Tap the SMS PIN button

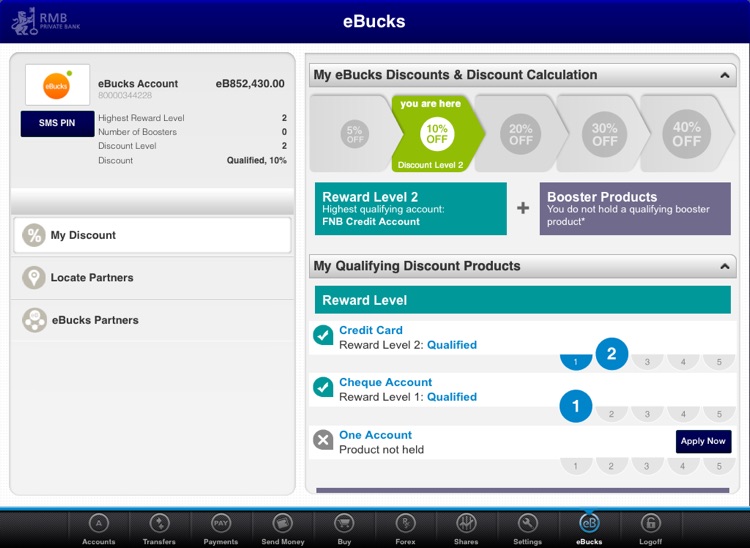click(x=57, y=123)
